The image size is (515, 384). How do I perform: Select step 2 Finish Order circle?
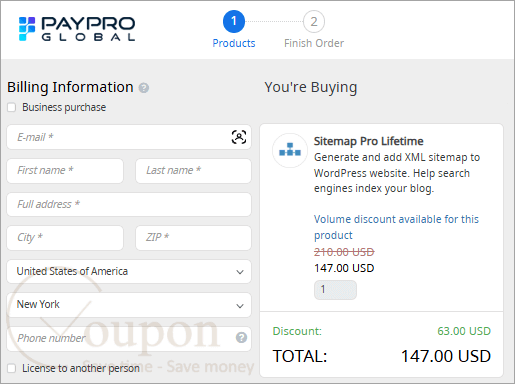[314, 22]
